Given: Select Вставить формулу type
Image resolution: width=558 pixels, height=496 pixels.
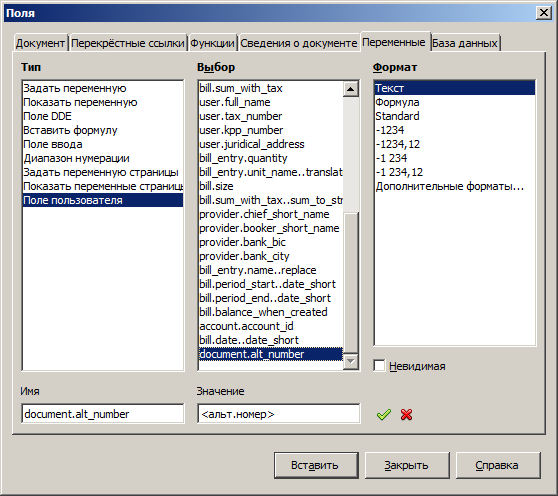Looking at the screenshot, I should tap(103, 130).
